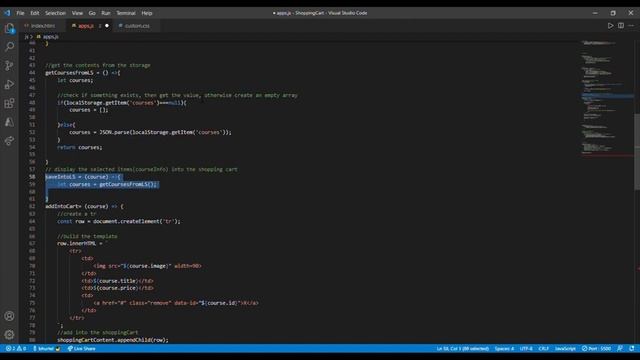The image size is (640, 360).
Task: Open the Live Share view in activity bar
Action: click(x=9, y=141)
